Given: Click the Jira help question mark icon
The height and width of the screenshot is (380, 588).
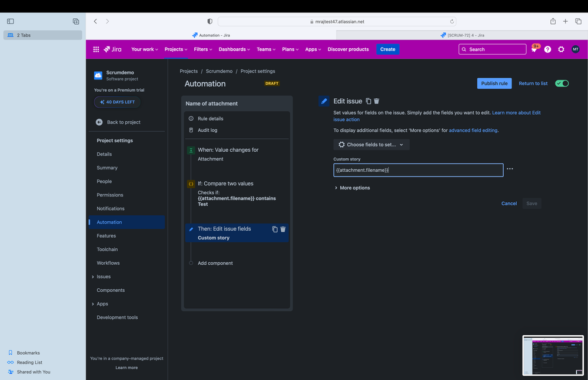Looking at the screenshot, I should coord(547,49).
